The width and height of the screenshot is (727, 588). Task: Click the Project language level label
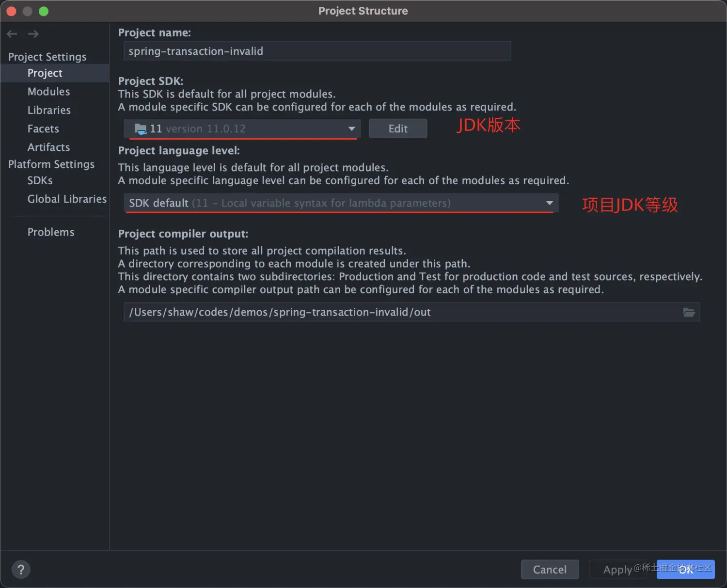pyautogui.click(x=179, y=151)
